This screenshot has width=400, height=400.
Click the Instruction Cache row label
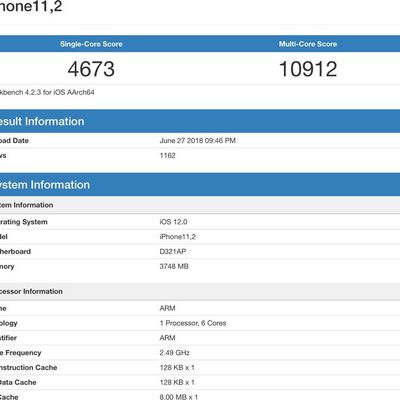point(29,368)
